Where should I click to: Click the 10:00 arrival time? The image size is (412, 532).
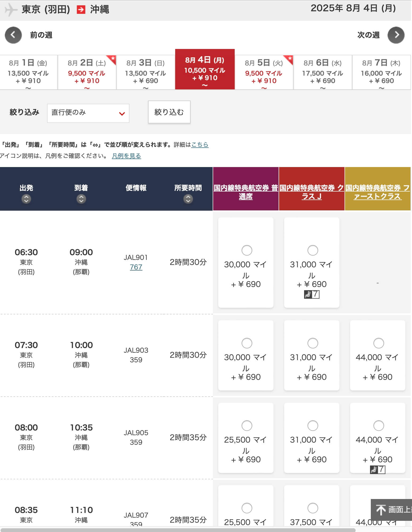click(81, 345)
